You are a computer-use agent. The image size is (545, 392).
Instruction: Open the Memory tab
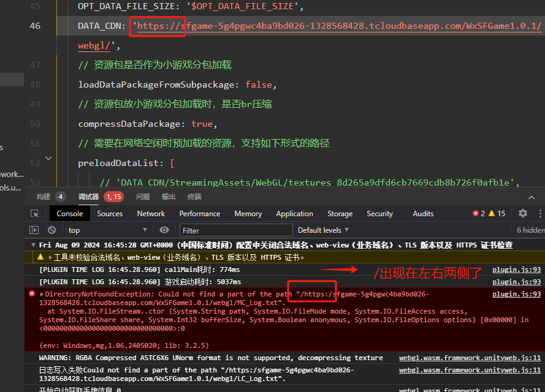(x=248, y=214)
